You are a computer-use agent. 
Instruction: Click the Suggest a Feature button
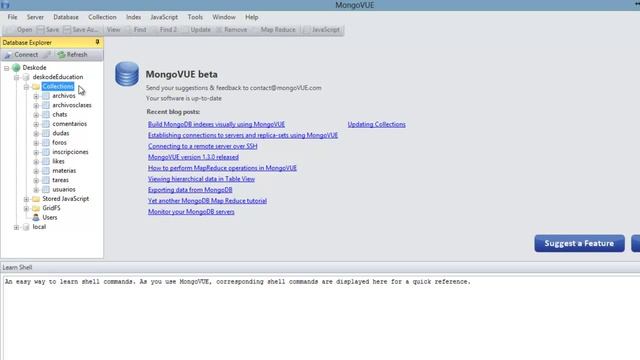(x=579, y=243)
